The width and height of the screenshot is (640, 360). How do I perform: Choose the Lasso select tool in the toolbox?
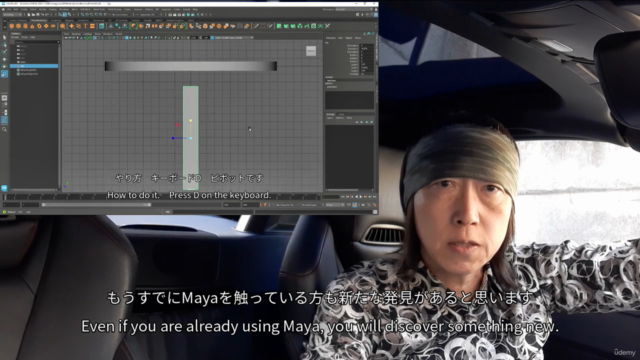coord(4,44)
